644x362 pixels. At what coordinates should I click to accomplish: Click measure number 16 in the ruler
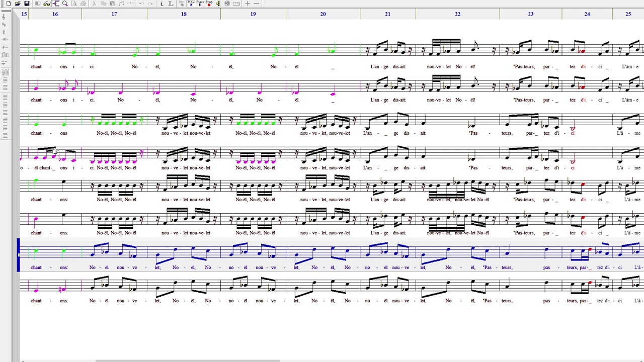(55, 14)
